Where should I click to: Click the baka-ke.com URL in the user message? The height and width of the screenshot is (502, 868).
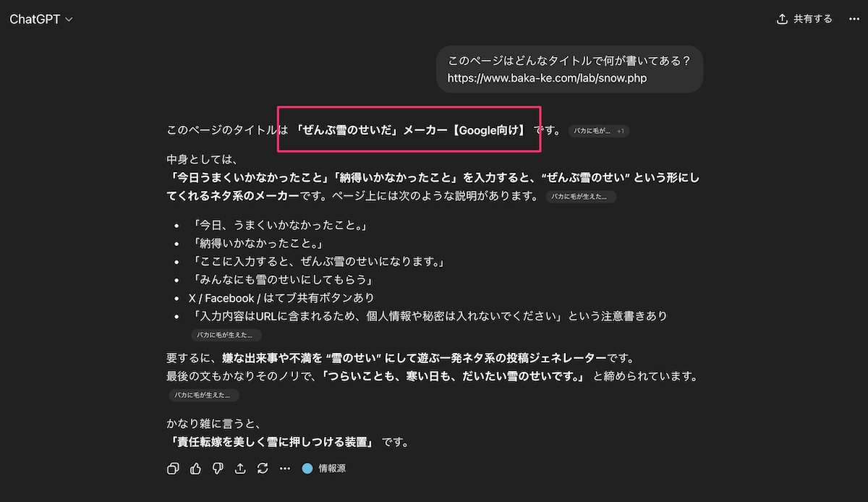(547, 78)
